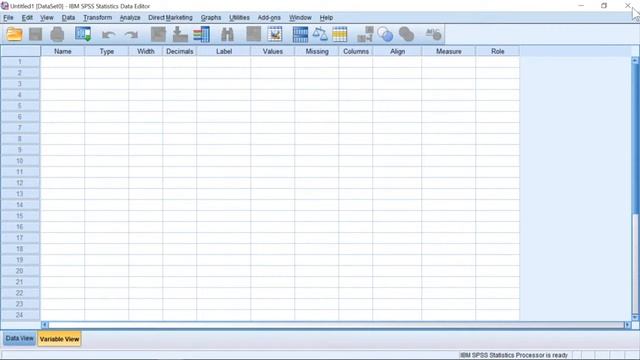Click the Decimals column header
Screen dimensions: 640x360
click(180, 51)
